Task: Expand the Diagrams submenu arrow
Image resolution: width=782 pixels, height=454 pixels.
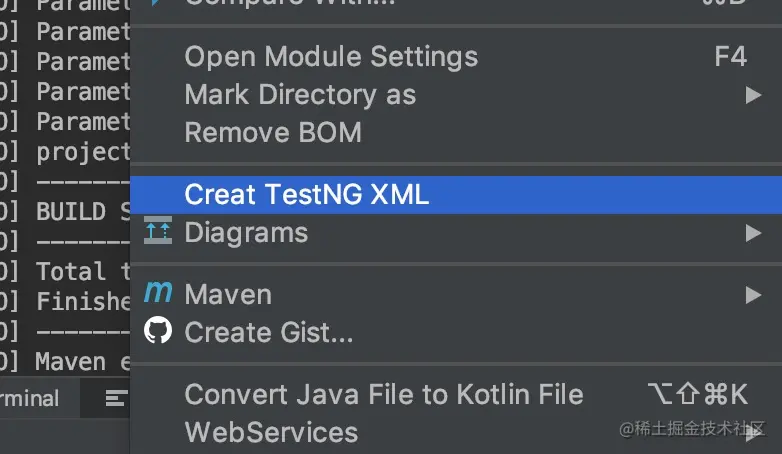Action: pyautogui.click(x=753, y=233)
